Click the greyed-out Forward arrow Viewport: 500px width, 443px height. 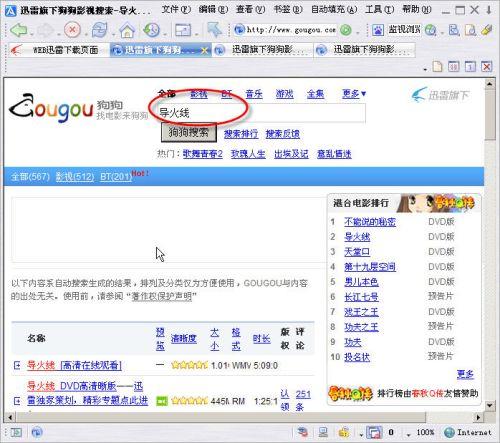(46, 30)
